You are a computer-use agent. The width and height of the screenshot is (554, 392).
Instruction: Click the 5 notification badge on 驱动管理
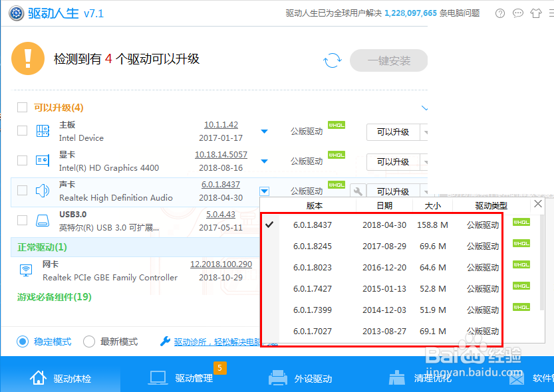219,368
